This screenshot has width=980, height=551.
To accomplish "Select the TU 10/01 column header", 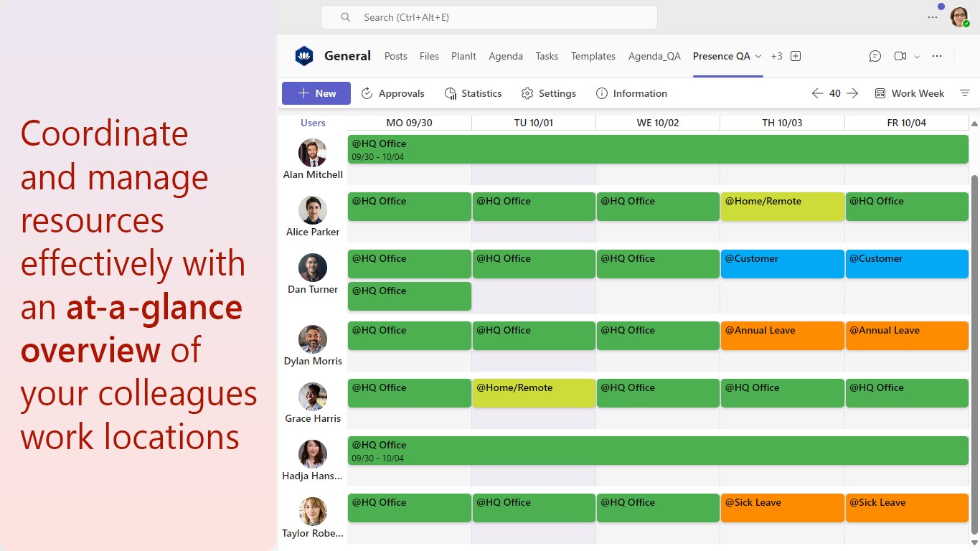I will pos(534,123).
